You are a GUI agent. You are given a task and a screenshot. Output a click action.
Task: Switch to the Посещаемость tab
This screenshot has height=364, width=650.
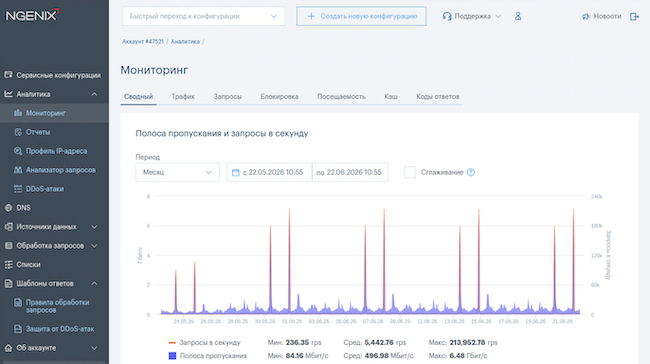click(341, 97)
